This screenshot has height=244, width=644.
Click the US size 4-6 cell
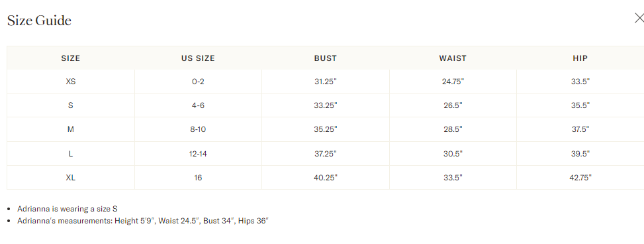click(198, 105)
